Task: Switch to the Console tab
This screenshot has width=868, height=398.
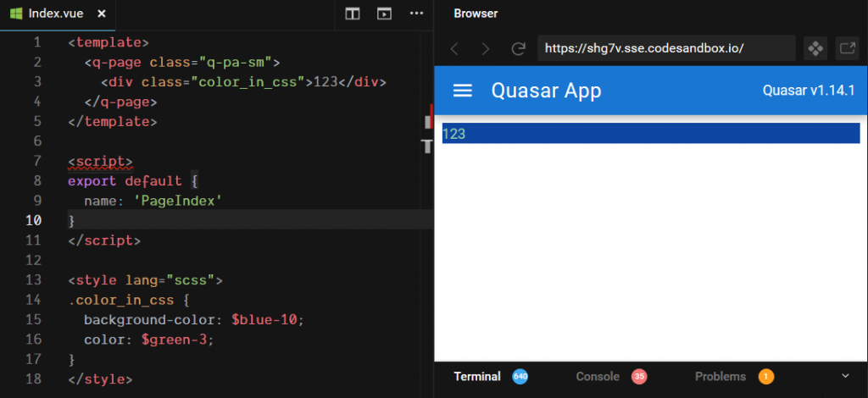Action: coord(598,377)
